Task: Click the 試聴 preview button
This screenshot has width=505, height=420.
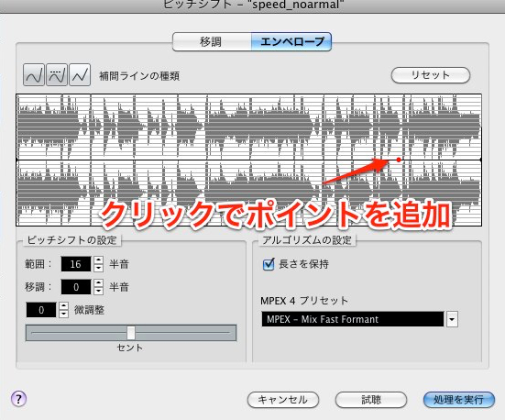Action: [x=371, y=400]
